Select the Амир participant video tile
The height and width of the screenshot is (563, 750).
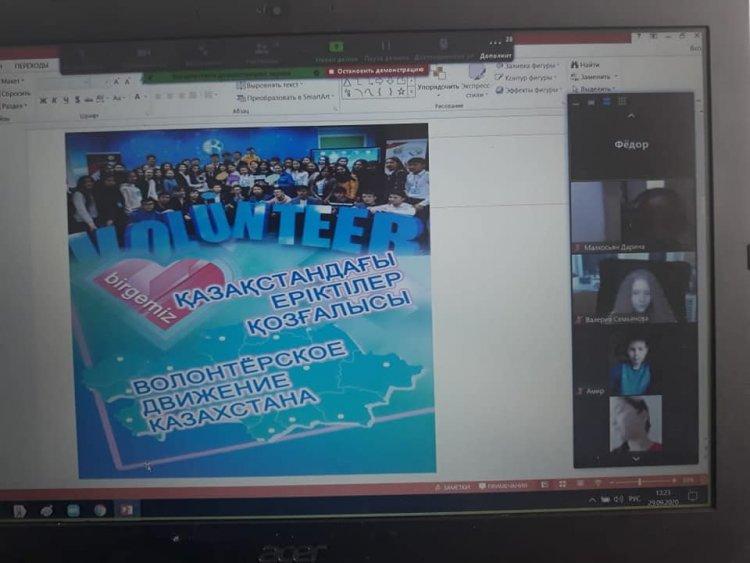point(635,361)
